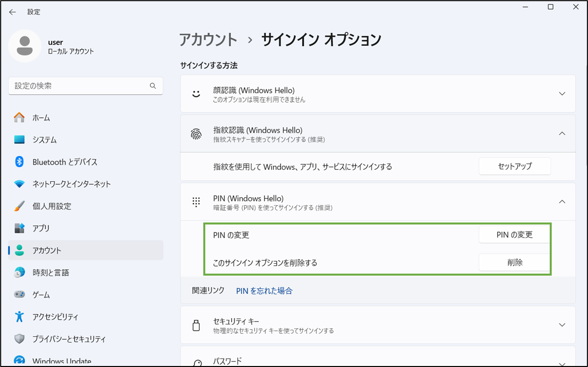Open アプリ settings page
The height and width of the screenshot is (367, 588).
[85, 228]
